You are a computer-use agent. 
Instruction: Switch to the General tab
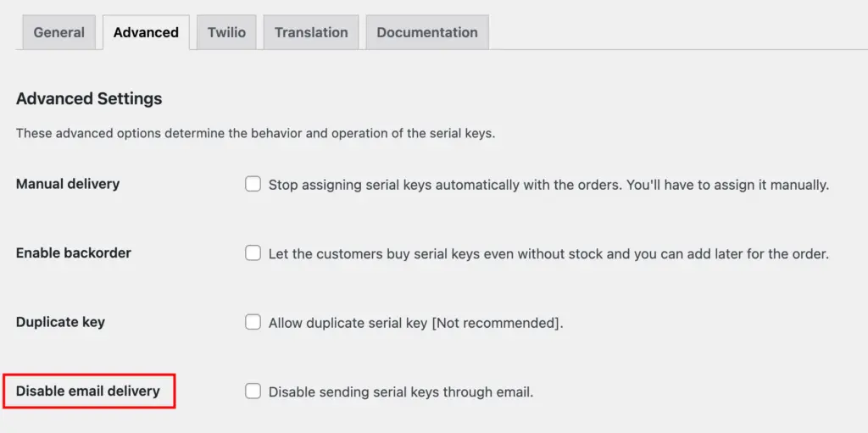59,33
